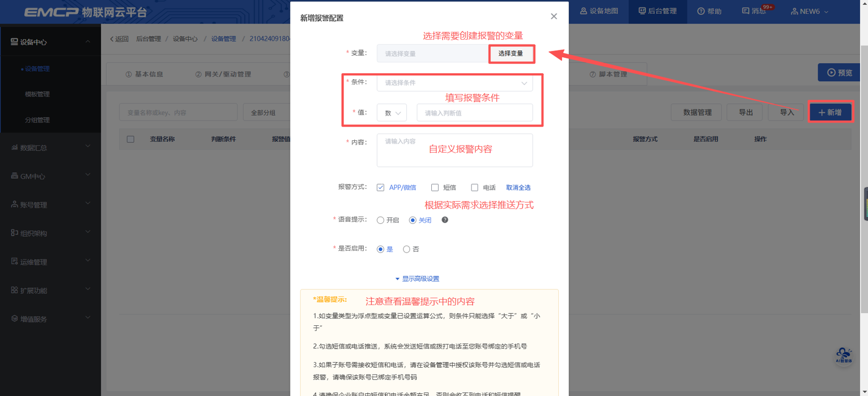This screenshot has width=868, height=396.
Task: Click the 预览 preview button
Action: pyautogui.click(x=839, y=72)
